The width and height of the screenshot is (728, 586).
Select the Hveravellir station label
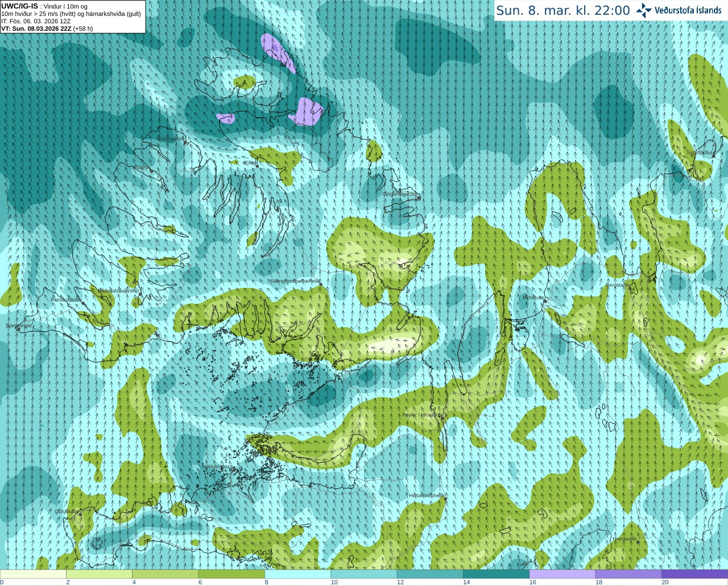(x=624, y=538)
